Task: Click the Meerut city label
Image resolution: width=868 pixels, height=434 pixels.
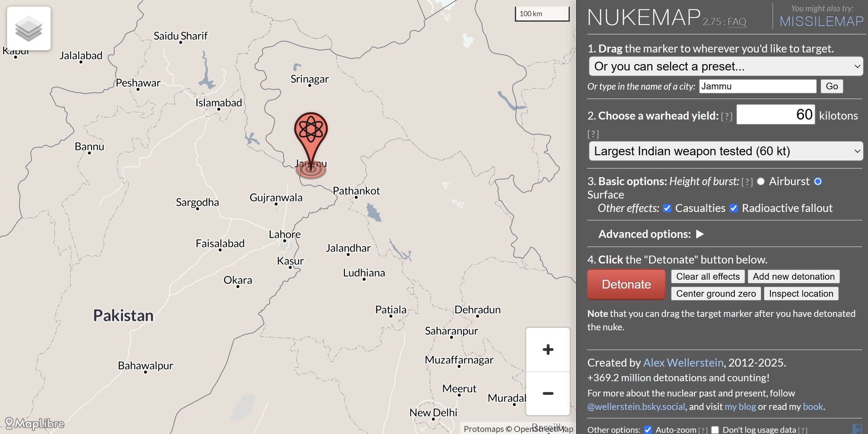Action: click(x=459, y=388)
